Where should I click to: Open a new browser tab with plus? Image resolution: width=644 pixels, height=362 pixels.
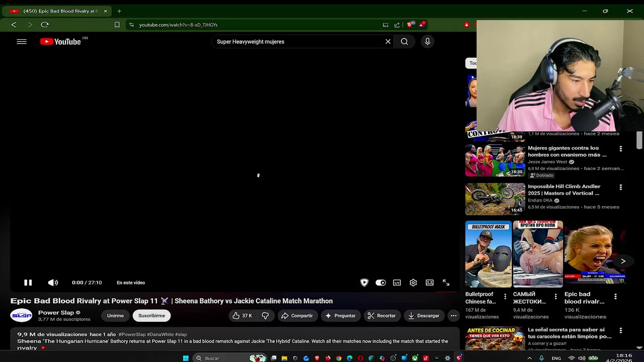tap(119, 11)
